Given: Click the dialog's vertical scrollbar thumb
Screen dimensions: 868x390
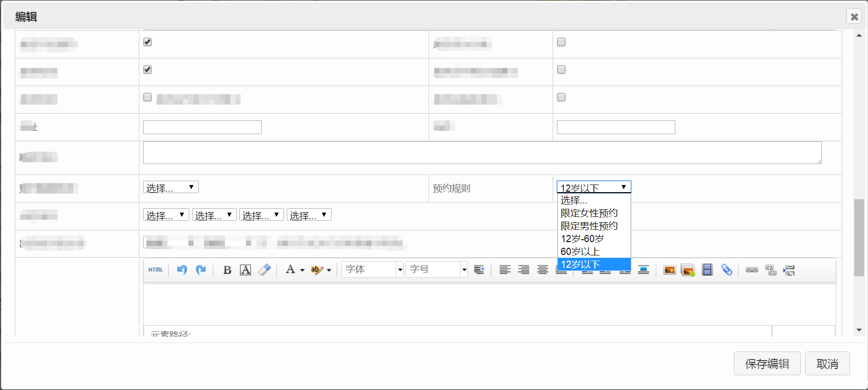Looking at the screenshot, I should (x=858, y=238).
